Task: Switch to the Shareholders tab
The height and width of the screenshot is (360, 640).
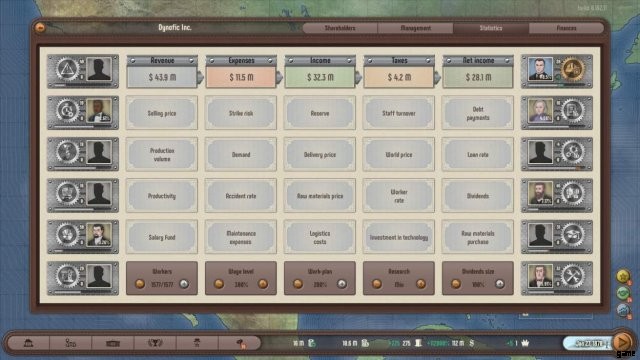Action: 340,28
